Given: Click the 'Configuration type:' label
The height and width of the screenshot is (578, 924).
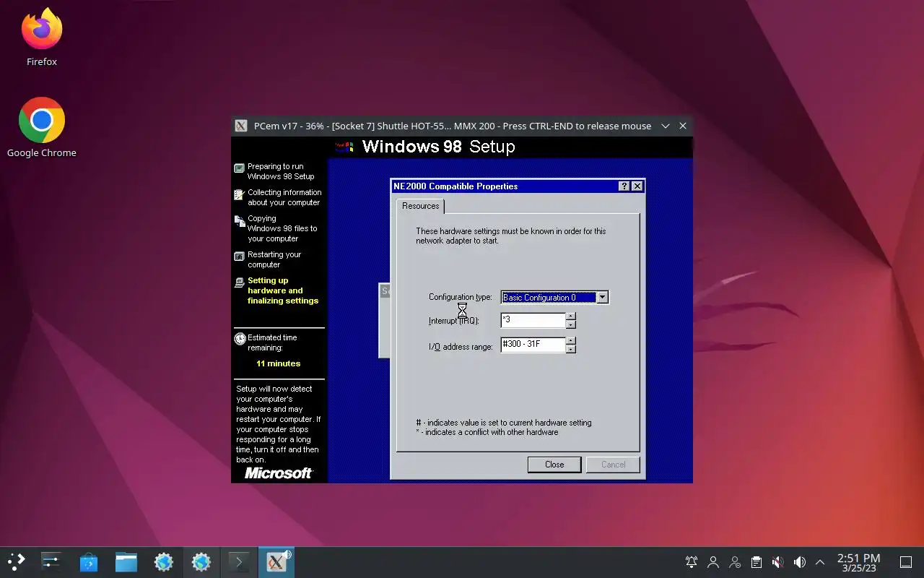Looking at the screenshot, I should [x=461, y=297].
